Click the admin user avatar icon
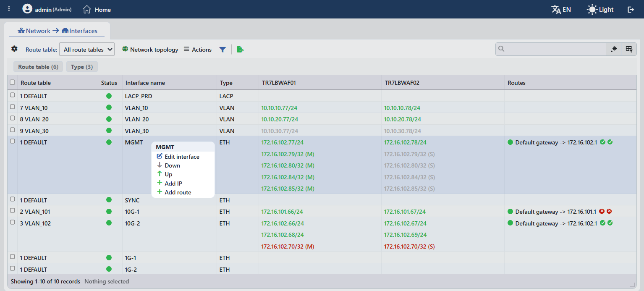The image size is (644, 291). coord(27,9)
